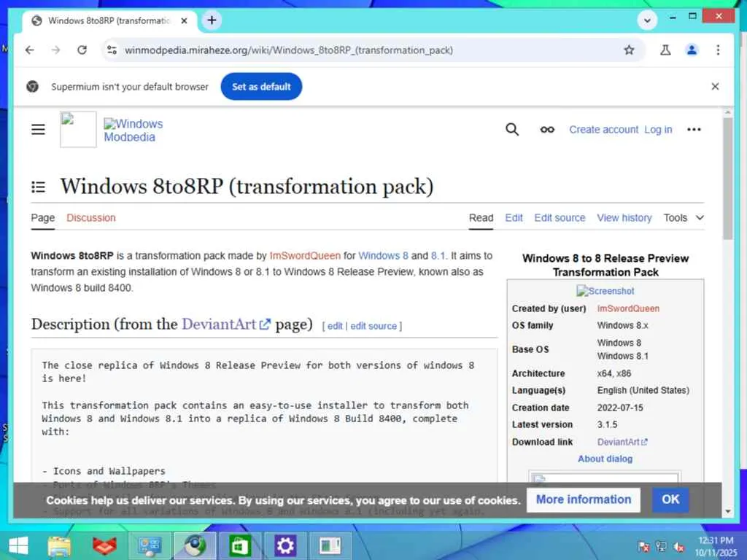The width and height of the screenshot is (747, 560).
Task: Open the 8.1 link in intro
Action: pyautogui.click(x=438, y=256)
